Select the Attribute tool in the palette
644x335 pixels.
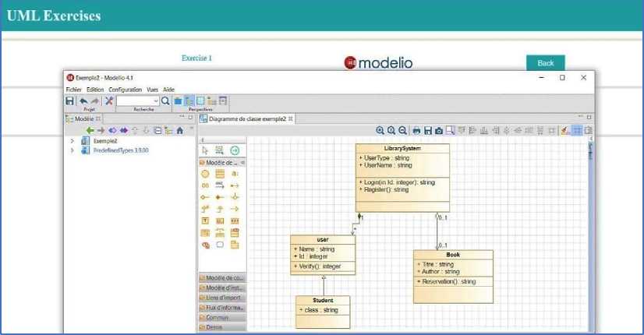[x=235, y=174]
